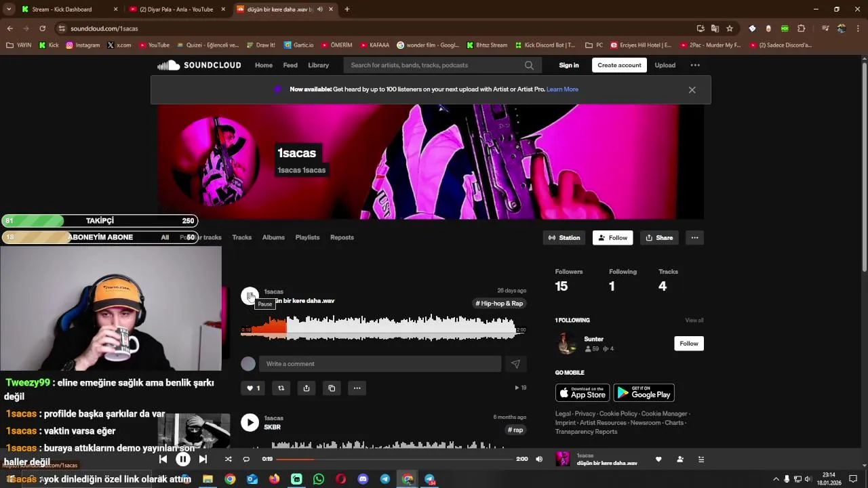Follow the user Sunter
The height and width of the screenshot is (488, 868).
689,344
